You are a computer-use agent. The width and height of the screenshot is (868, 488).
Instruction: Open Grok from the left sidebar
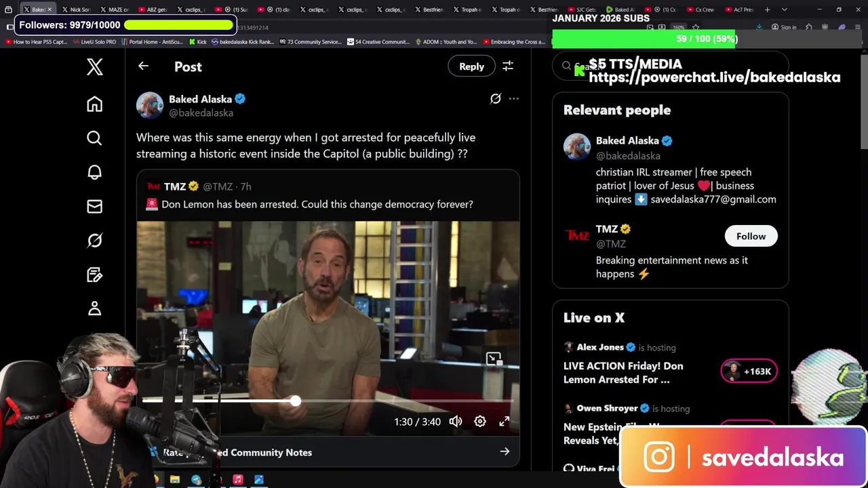pos(94,240)
